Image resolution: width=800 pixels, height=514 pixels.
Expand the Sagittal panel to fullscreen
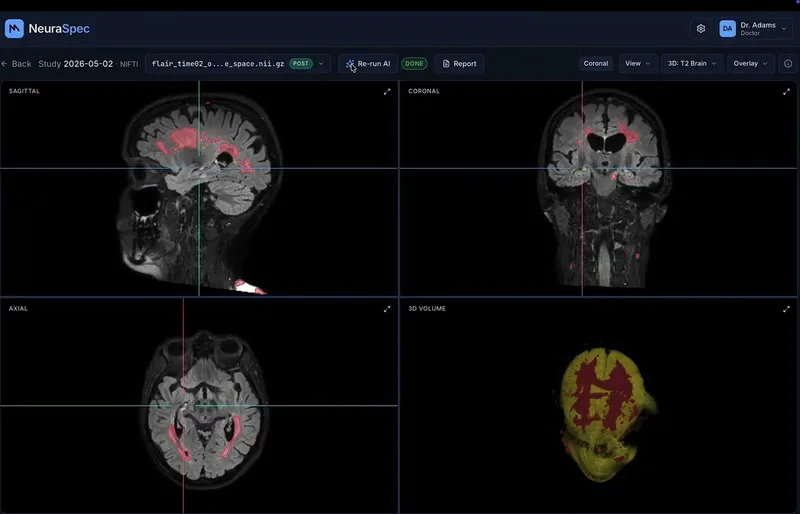tap(387, 91)
